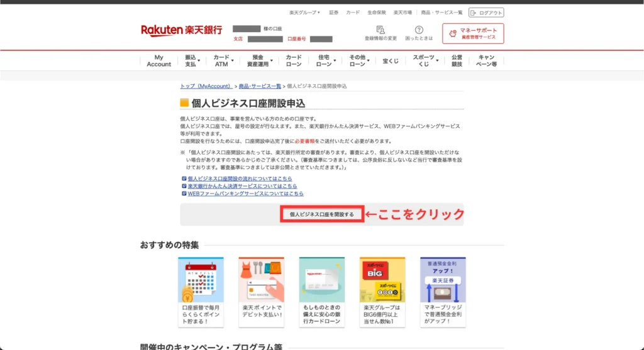Open 個人ビジネス口座開設の流れについてはこちら link
Viewport: 644px width, 350px height.
(240, 178)
